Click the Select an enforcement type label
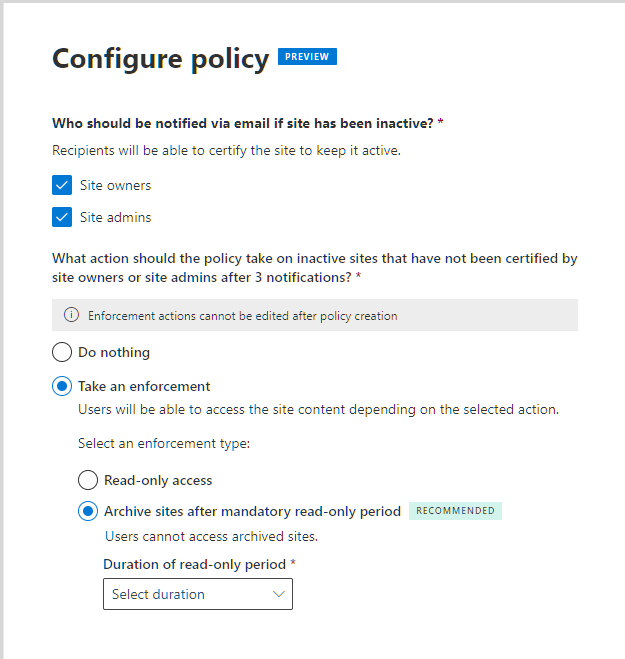The image size is (625, 659). pos(163,443)
